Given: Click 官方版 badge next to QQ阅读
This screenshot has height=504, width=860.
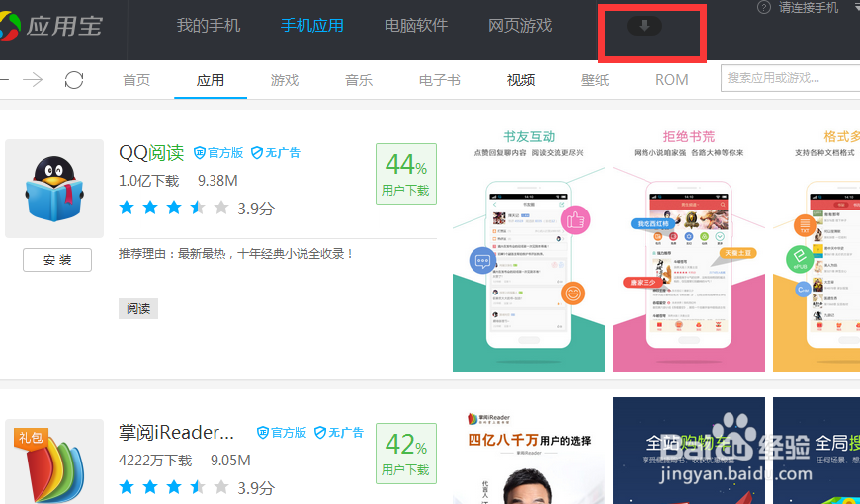Looking at the screenshot, I should [x=218, y=153].
